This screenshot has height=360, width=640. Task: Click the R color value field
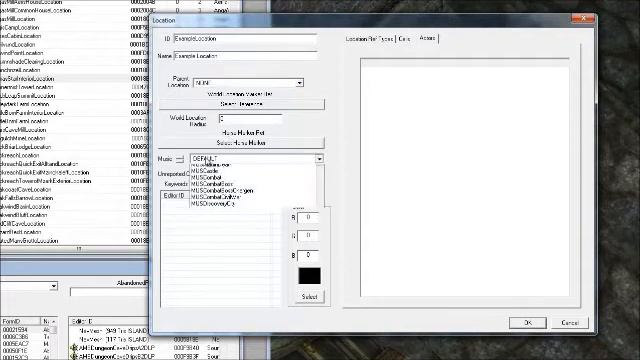click(308, 218)
